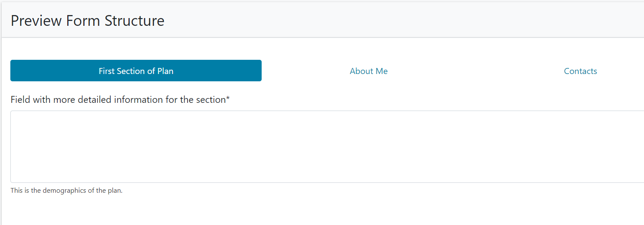This screenshot has height=225, width=644.
Task: Click the Preview Form Structure heading
Action: click(88, 21)
